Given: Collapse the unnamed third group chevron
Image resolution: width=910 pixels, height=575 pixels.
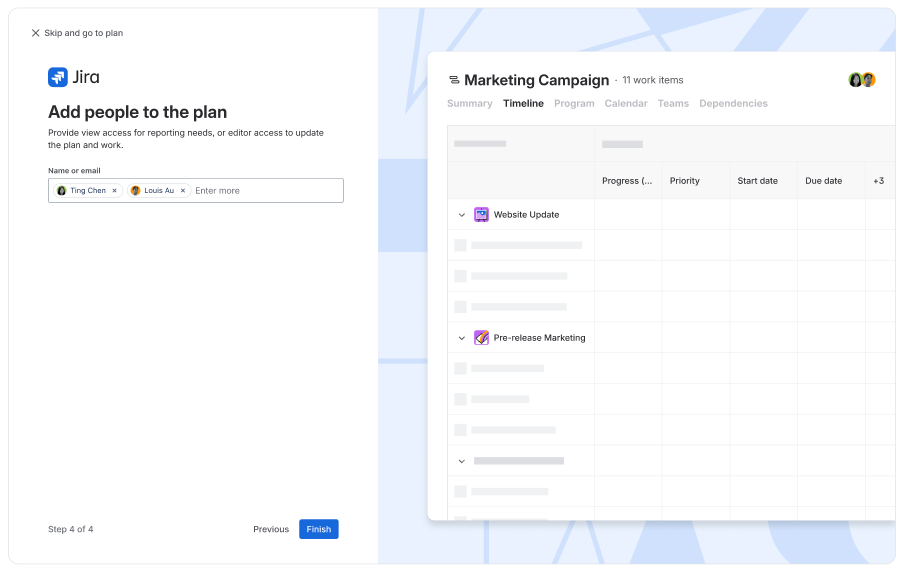Looking at the screenshot, I should tap(462, 461).
